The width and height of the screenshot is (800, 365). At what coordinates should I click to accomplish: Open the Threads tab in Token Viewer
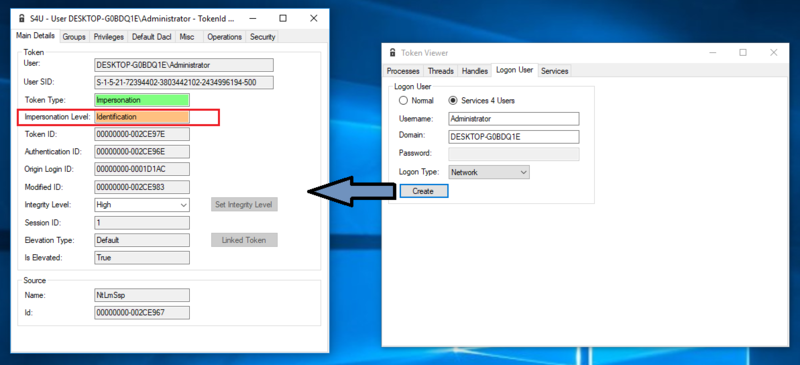click(441, 71)
